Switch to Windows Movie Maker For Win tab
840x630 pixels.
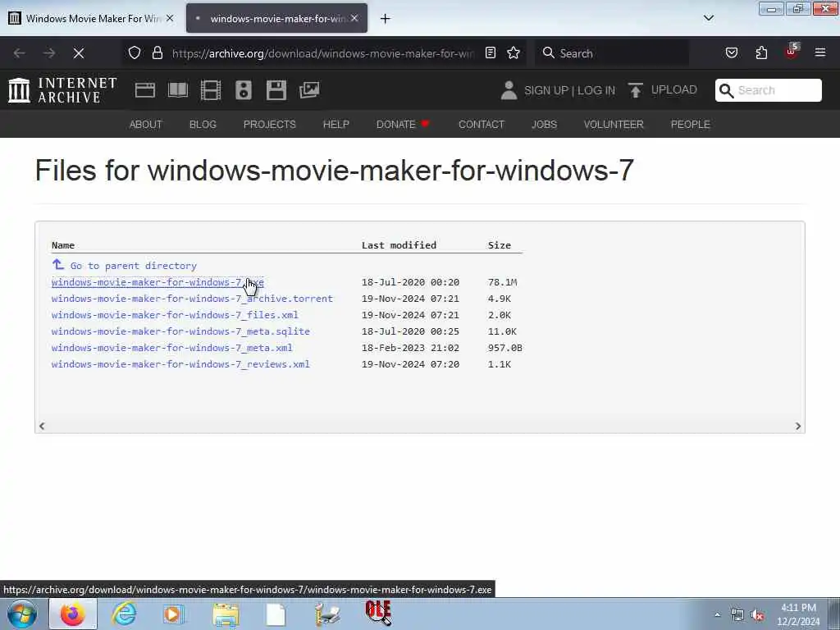coord(91,18)
